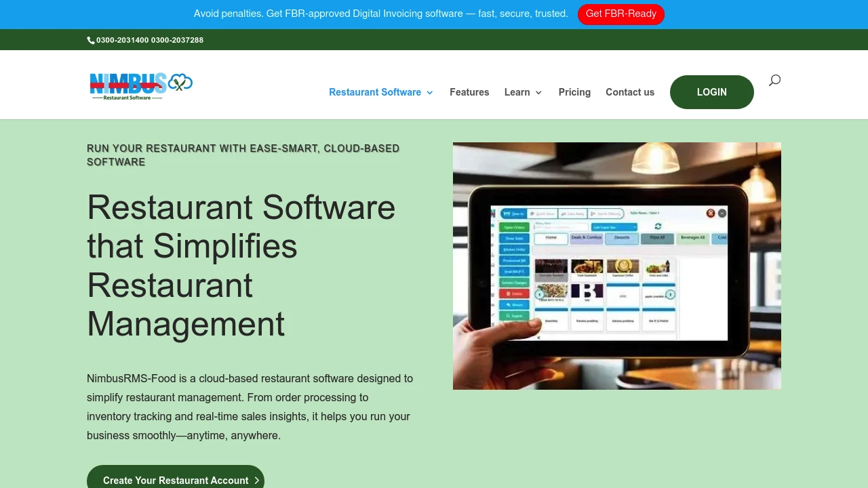Click the phone icon in the top bar
Viewport: 868px width, 488px height.
(x=90, y=39)
